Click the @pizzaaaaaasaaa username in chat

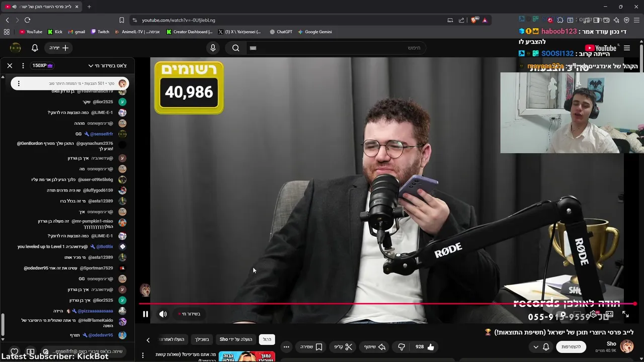point(95,311)
